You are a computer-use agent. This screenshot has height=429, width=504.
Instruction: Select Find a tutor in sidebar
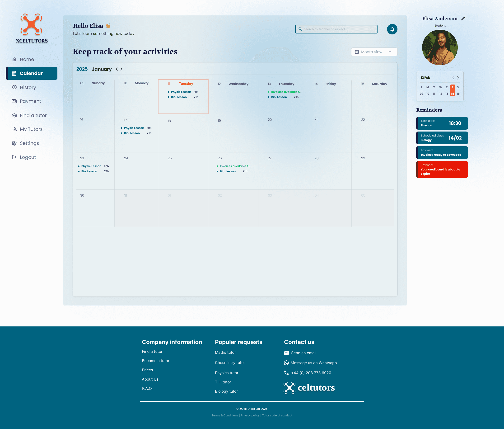(33, 115)
